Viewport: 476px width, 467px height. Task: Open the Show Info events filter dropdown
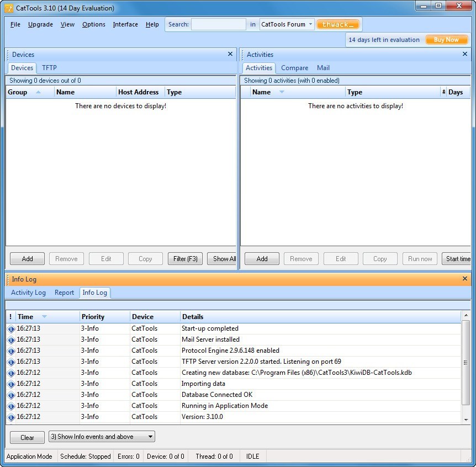coord(150,437)
